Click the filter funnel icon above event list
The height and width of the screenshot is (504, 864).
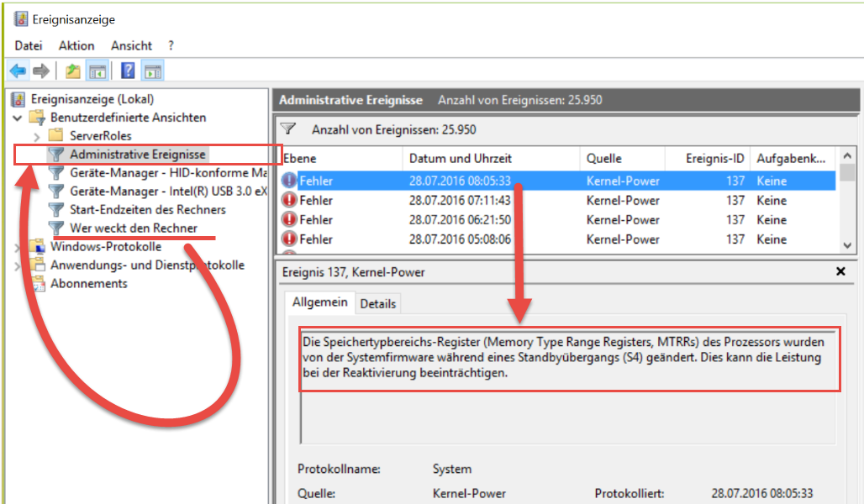tap(289, 129)
